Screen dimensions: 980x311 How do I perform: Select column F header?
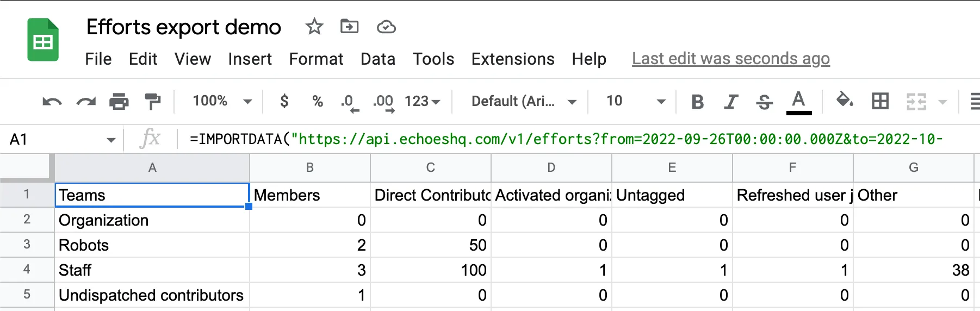tap(793, 167)
